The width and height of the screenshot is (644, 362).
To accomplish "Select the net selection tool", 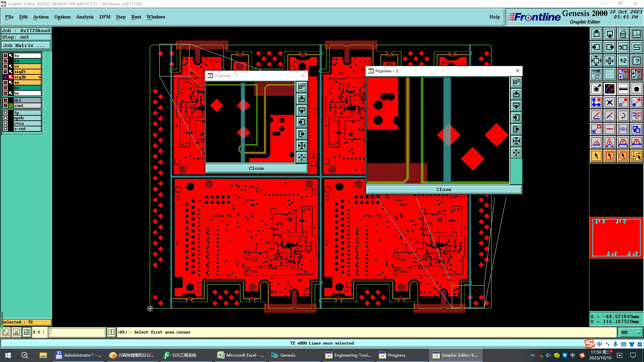I will [x=636, y=156].
